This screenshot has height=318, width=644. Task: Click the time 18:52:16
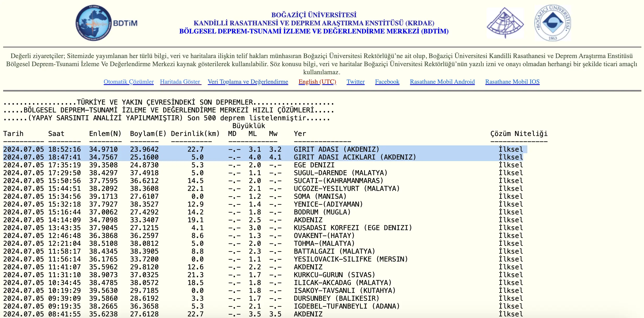(x=65, y=149)
